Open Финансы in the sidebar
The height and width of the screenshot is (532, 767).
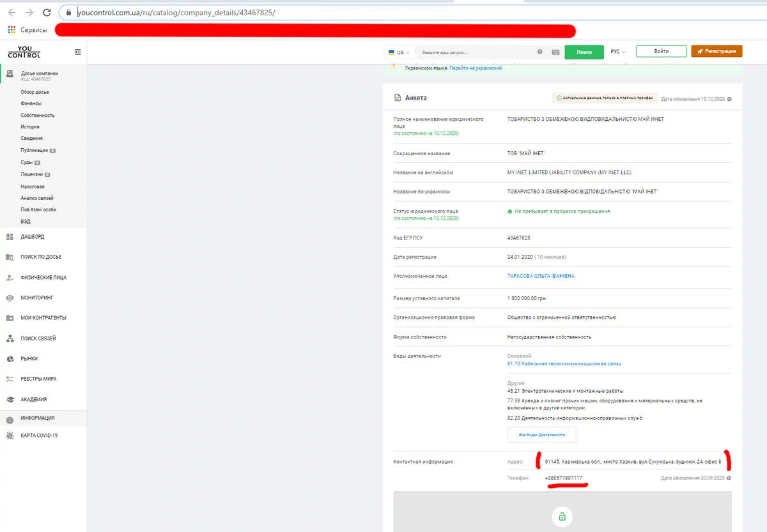[x=31, y=103]
